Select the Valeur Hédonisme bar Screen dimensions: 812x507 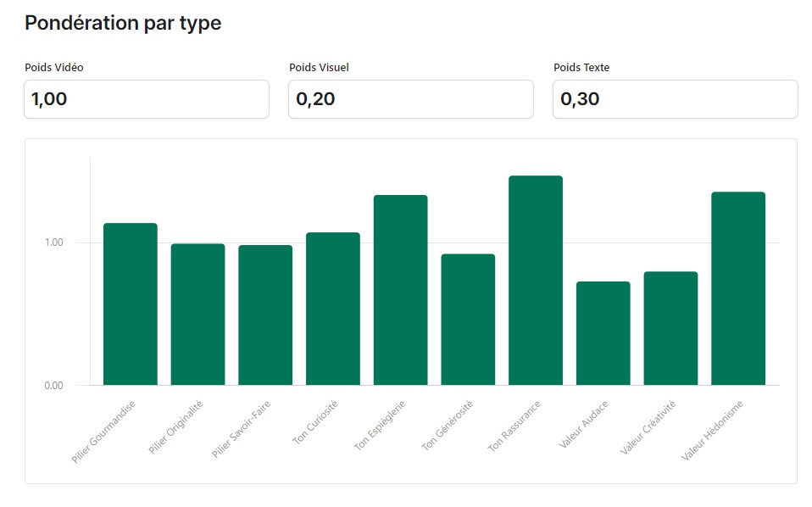coord(738,288)
